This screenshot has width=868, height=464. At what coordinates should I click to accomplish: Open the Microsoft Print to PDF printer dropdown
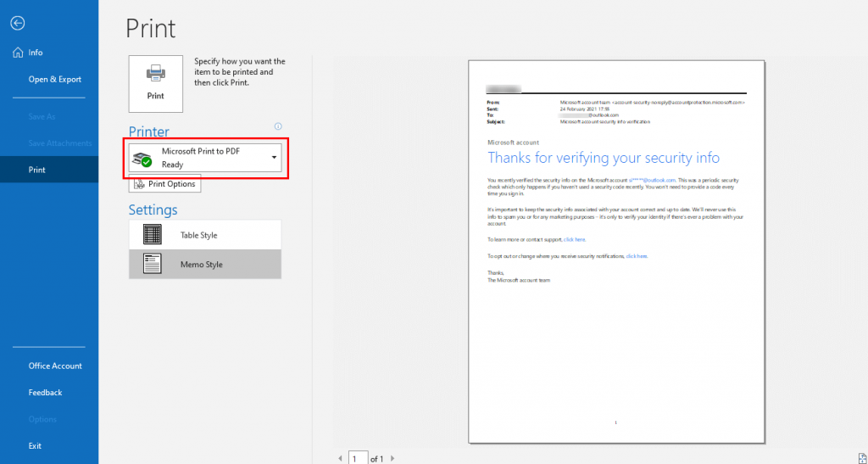205,158
